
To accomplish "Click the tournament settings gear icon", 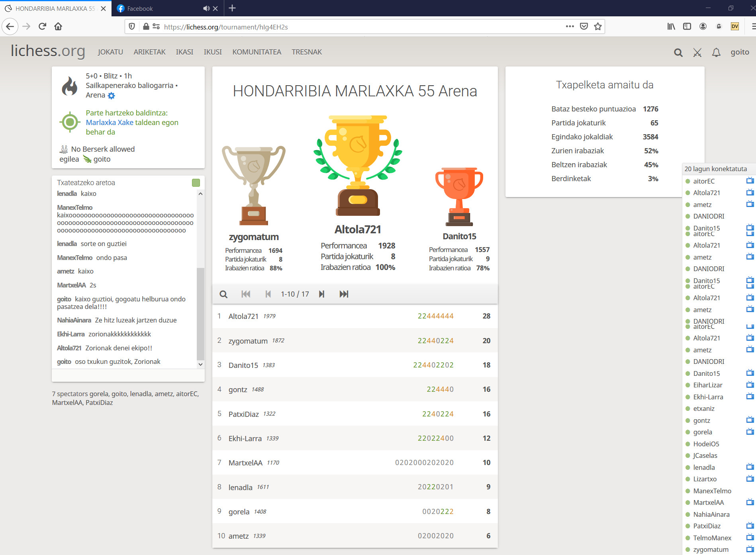I will pos(112,96).
